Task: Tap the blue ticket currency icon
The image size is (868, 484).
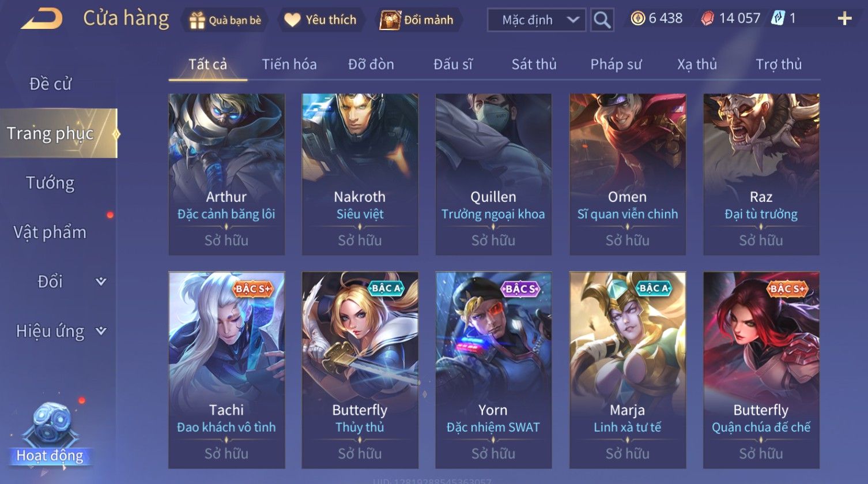Action: [x=778, y=18]
